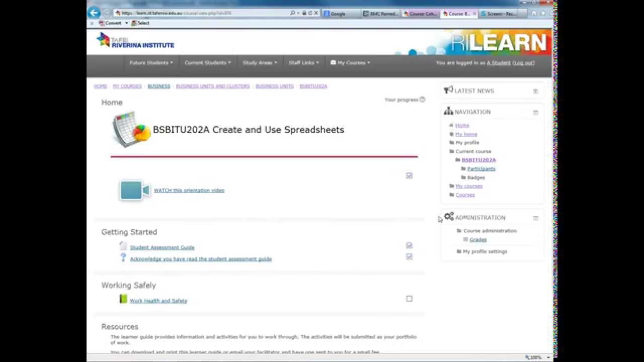The image size is (644, 362).
Task: Open the My Courses dropdown menu
Action: click(350, 63)
